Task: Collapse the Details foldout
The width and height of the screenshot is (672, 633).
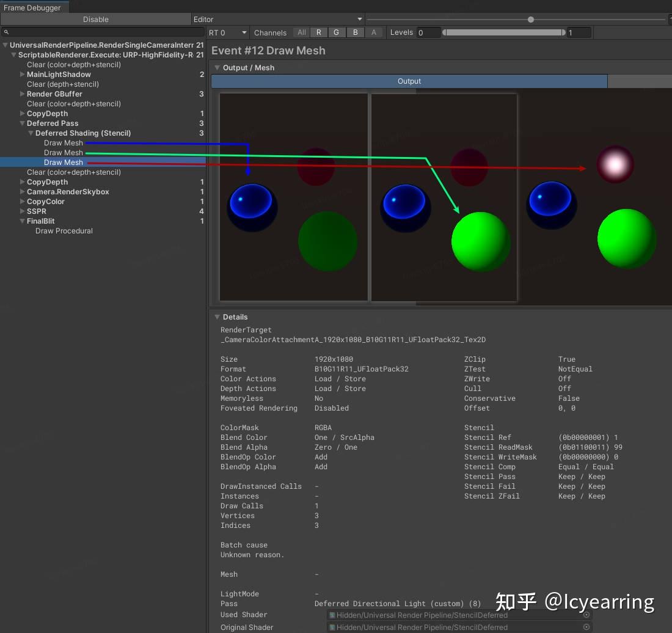Action: point(217,317)
